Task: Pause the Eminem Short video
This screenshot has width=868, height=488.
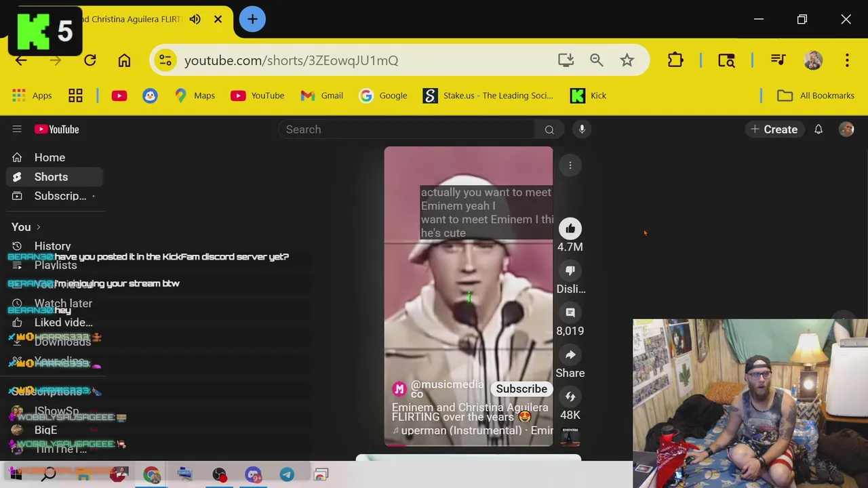Action: click(x=468, y=296)
